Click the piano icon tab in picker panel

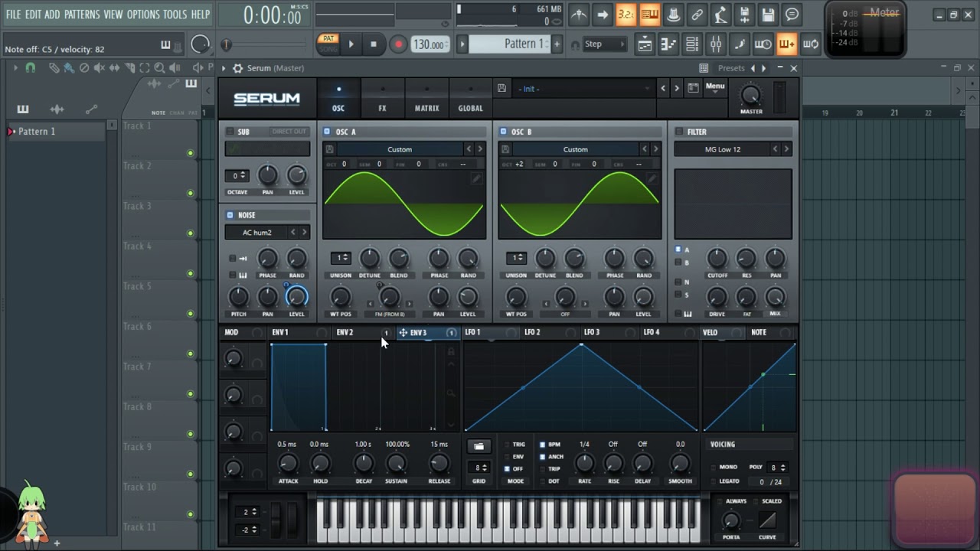[23, 109]
